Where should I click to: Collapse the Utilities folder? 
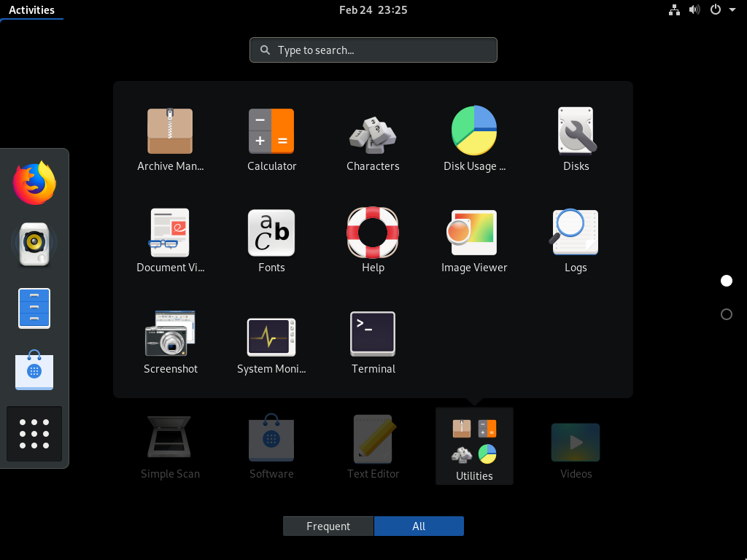pyautogui.click(x=474, y=446)
